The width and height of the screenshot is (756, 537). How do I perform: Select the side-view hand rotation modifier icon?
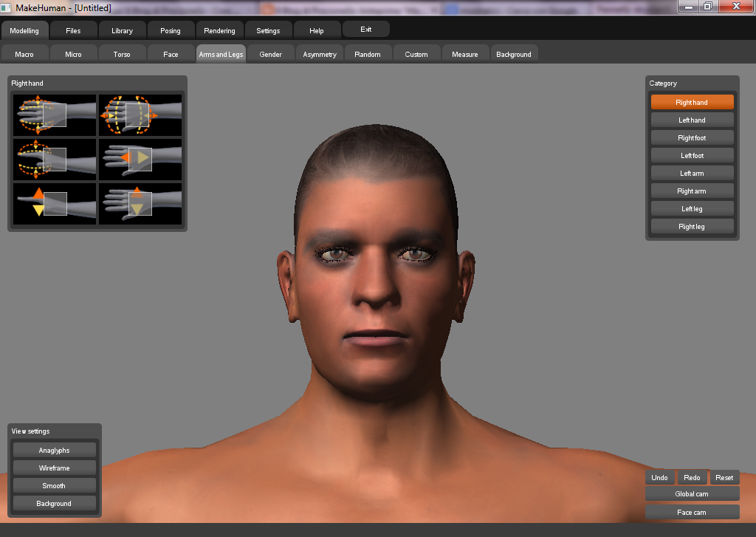[55, 157]
